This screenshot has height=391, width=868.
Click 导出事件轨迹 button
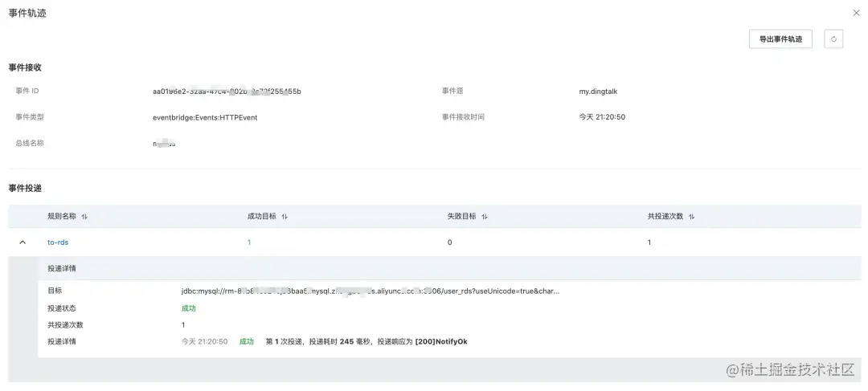click(780, 39)
